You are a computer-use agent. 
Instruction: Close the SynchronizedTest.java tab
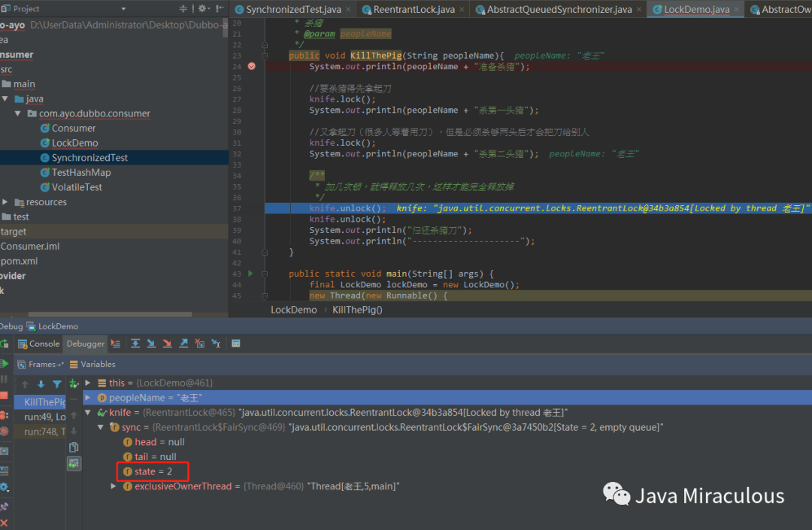point(349,9)
